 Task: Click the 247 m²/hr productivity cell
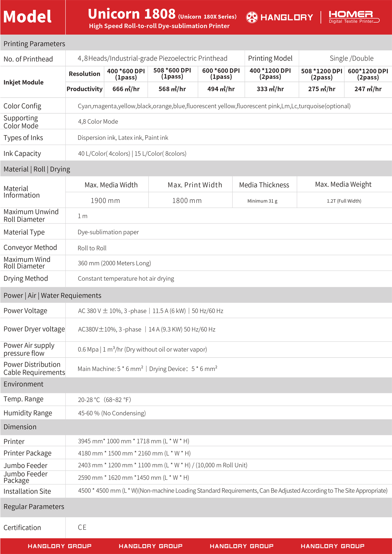[x=368, y=89]
